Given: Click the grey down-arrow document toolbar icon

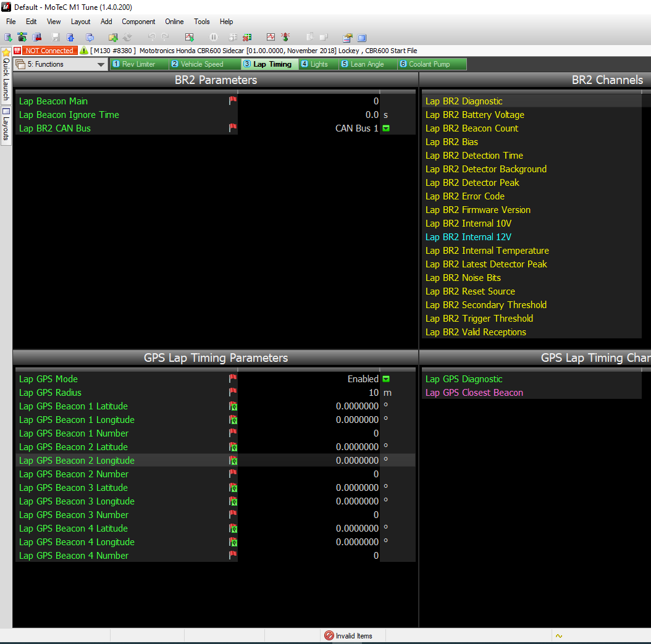Looking at the screenshot, I should coord(309,37).
